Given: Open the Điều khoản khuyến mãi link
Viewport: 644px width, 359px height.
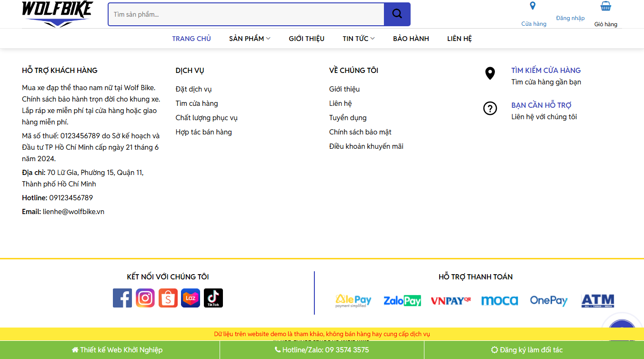Looking at the screenshot, I should 366,146.
